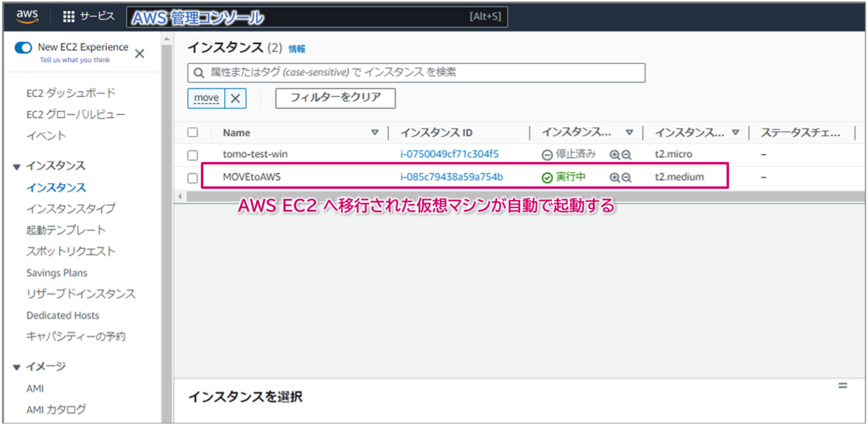Toggle the New EC2 Experience switch
The width and height of the screenshot is (868, 425).
pyautogui.click(x=24, y=48)
